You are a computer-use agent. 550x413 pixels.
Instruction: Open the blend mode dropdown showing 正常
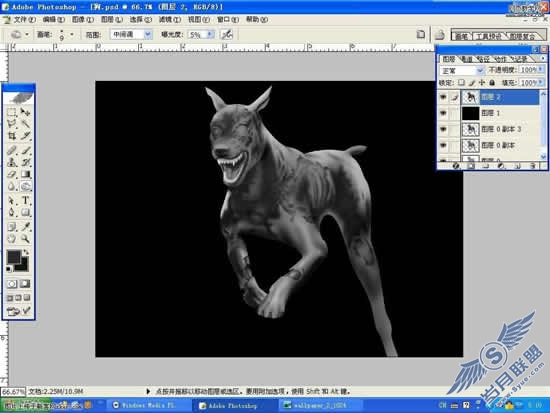461,71
